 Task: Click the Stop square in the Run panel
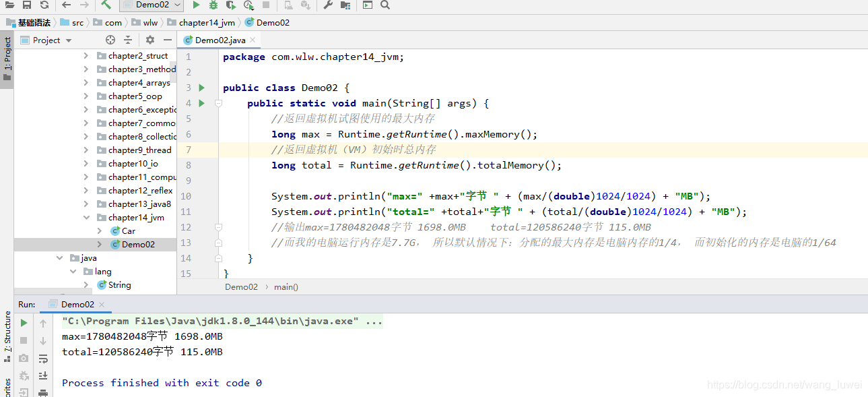click(x=24, y=340)
